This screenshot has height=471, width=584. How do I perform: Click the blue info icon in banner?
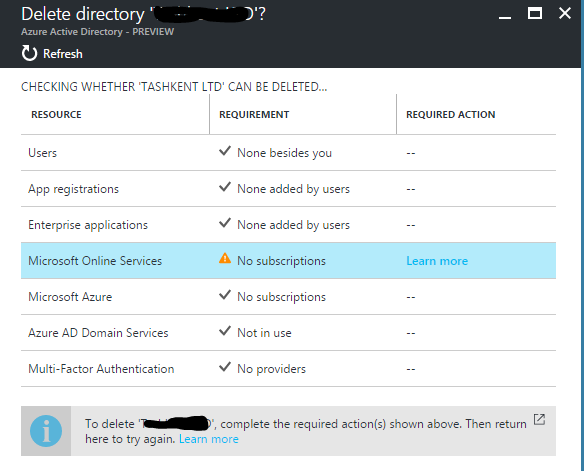tap(46, 431)
